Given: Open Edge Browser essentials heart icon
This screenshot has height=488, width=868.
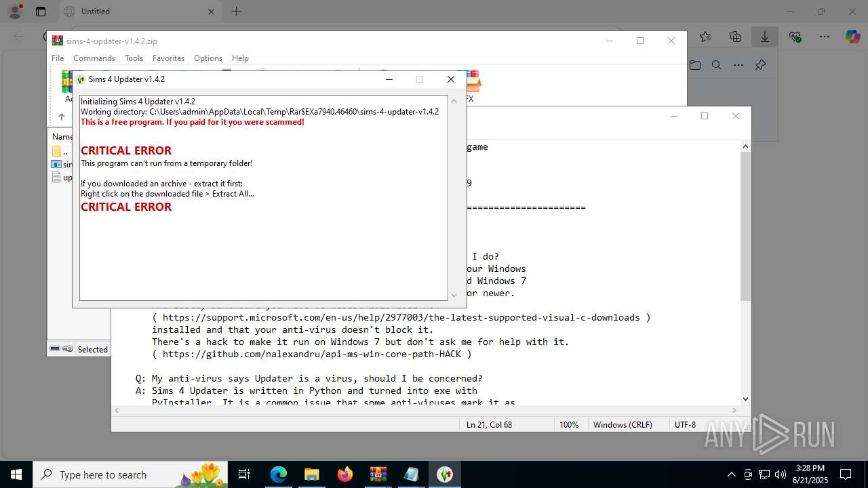Looking at the screenshot, I should (795, 37).
